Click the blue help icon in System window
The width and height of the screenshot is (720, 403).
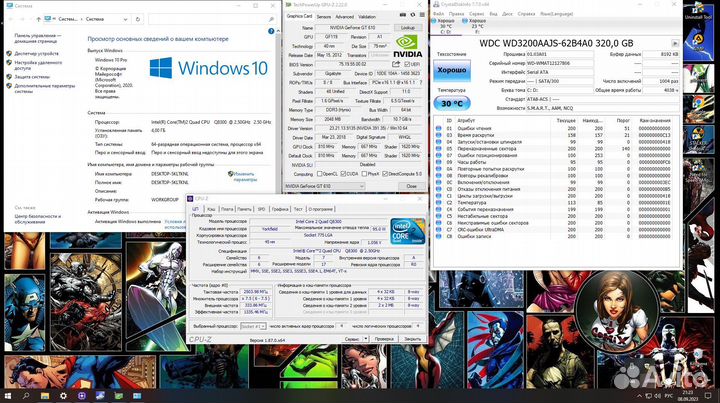(271, 31)
